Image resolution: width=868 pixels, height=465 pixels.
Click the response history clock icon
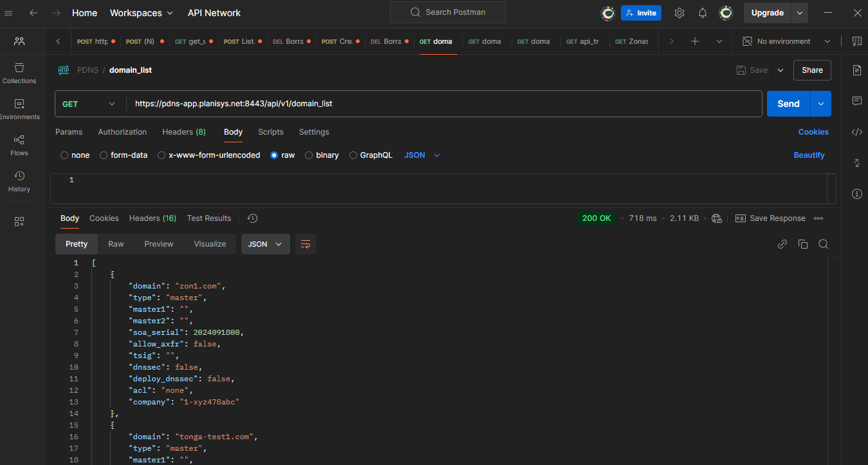[252, 218]
